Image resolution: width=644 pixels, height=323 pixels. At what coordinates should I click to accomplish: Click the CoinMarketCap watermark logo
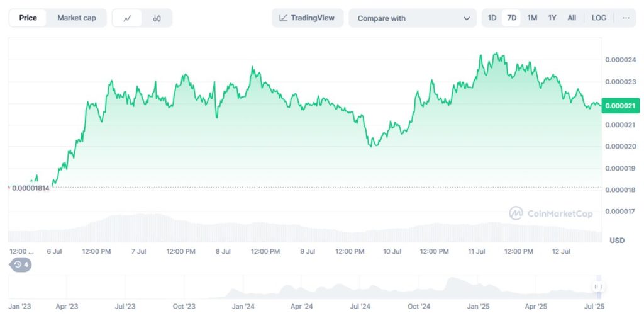[551, 213]
